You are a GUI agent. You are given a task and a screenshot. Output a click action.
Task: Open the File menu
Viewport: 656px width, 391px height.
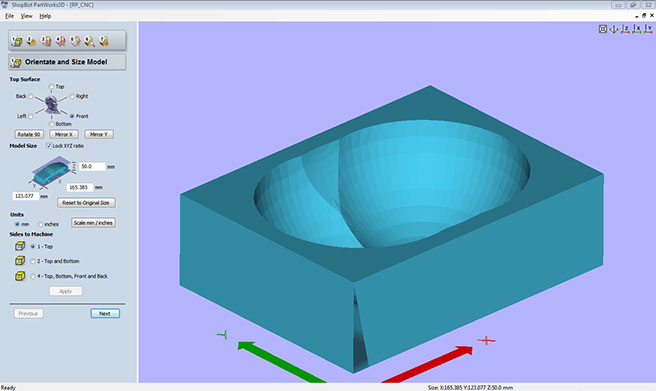[x=9, y=16]
